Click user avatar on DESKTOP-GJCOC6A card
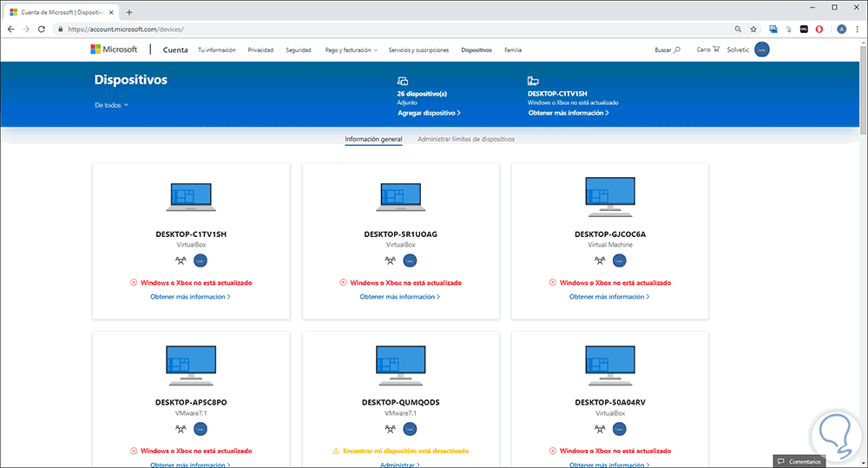868x468 pixels. click(x=620, y=260)
